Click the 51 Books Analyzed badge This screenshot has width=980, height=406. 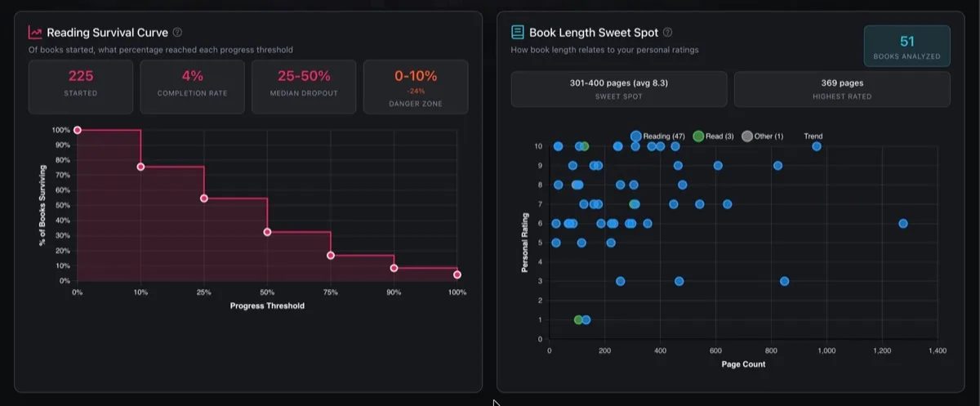tap(907, 46)
